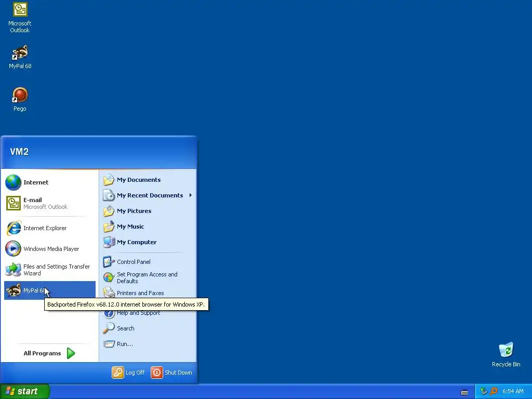Open My Music folder
Screen dimensions: 532x399
pyautogui.click(x=148, y=227)
